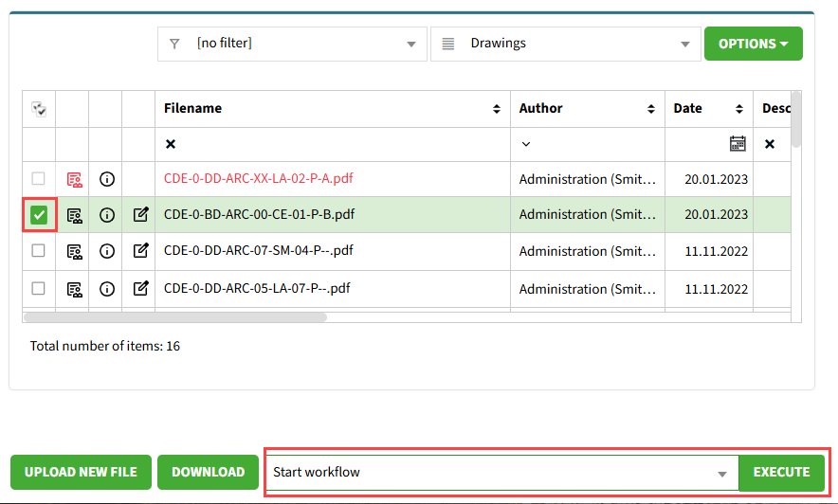The image size is (838, 504).
Task: Expand the Drawings view dropdown
Action: click(x=565, y=44)
